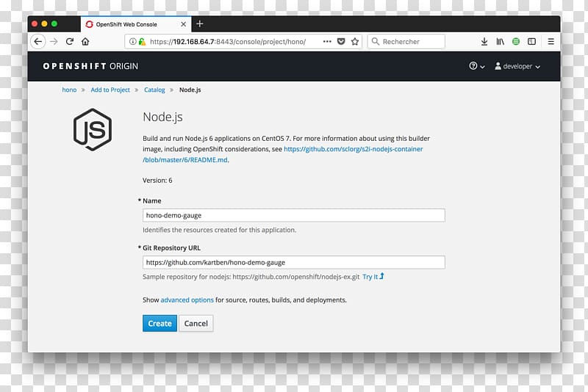Reload the current page
Screen dimensions: 588x392
coord(70,42)
